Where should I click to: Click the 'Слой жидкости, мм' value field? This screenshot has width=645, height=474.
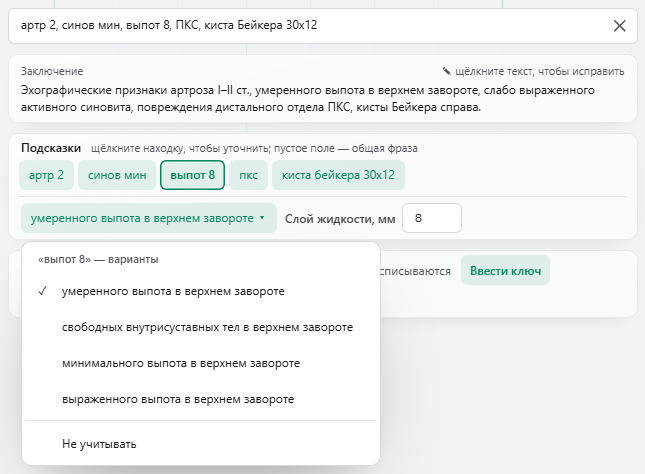432,218
